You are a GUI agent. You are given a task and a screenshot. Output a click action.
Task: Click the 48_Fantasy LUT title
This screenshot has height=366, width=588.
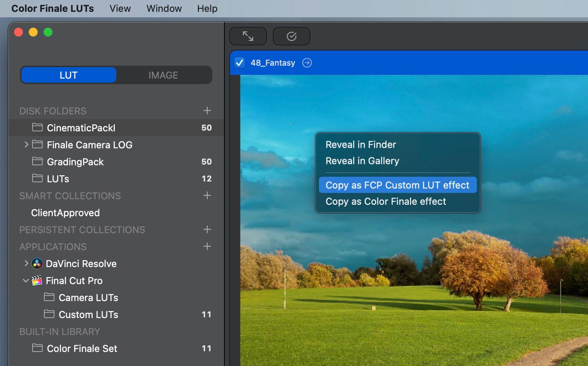(x=273, y=63)
